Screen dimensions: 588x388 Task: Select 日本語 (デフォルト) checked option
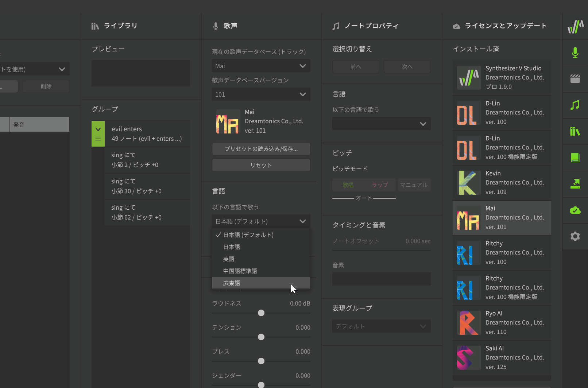click(261, 235)
